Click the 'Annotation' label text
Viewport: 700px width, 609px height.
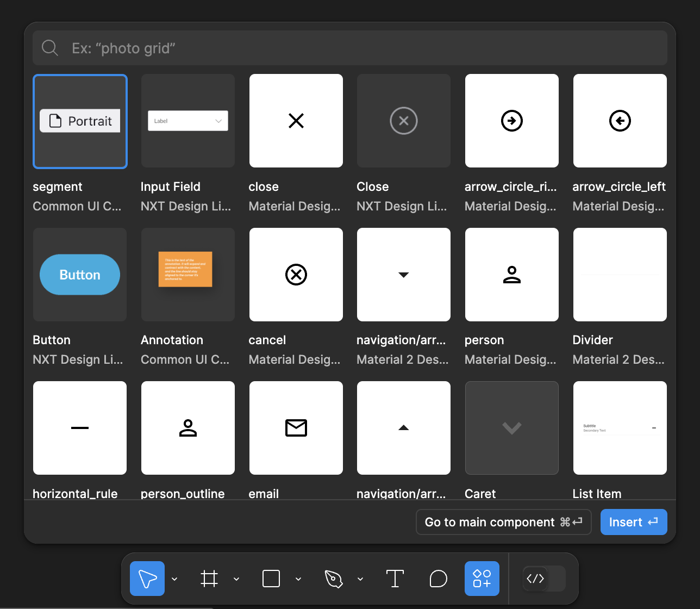tap(172, 340)
